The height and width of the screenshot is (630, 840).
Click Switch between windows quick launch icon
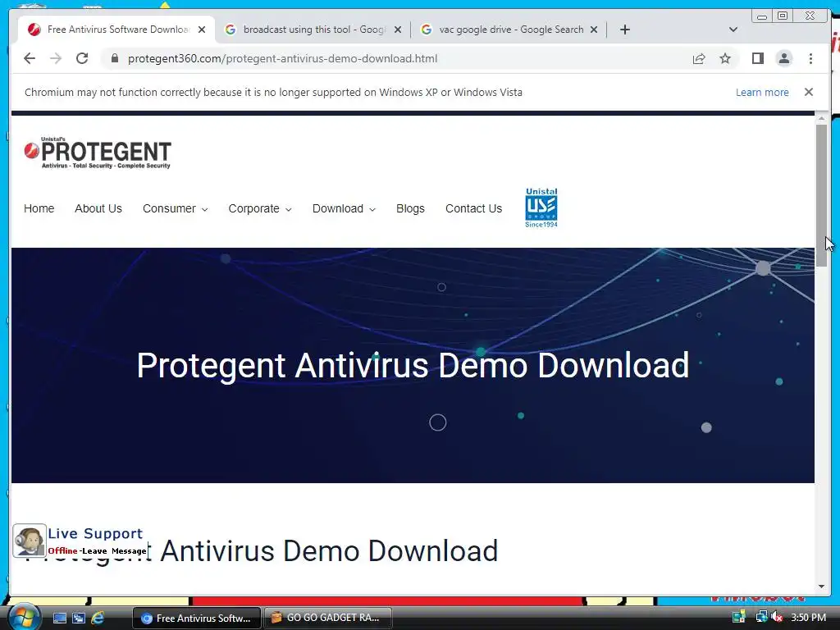coord(79,618)
